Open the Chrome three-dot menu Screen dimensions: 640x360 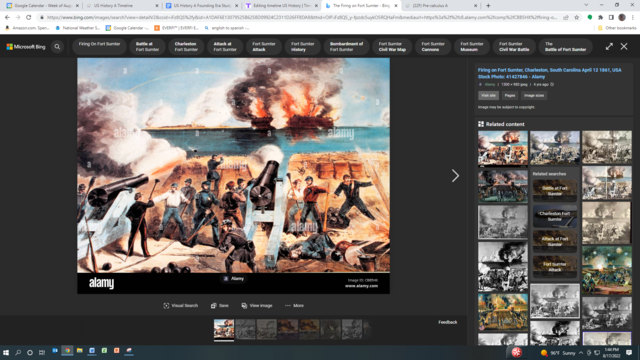pyautogui.click(x=632, y=18)
